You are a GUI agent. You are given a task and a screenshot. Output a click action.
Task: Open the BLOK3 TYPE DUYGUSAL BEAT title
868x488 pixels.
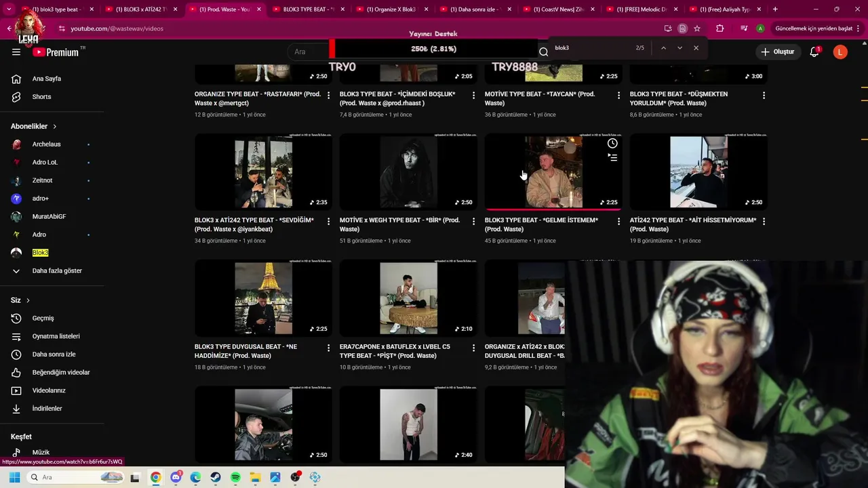tap(245, 351)
